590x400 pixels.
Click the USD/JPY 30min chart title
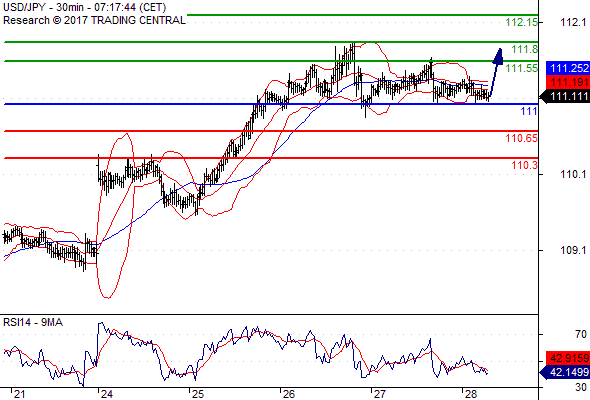[x=84, y=7]
